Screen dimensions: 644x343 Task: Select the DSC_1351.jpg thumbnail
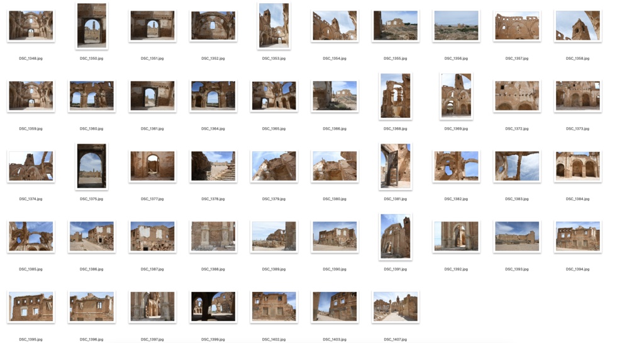tap(152, 25)
